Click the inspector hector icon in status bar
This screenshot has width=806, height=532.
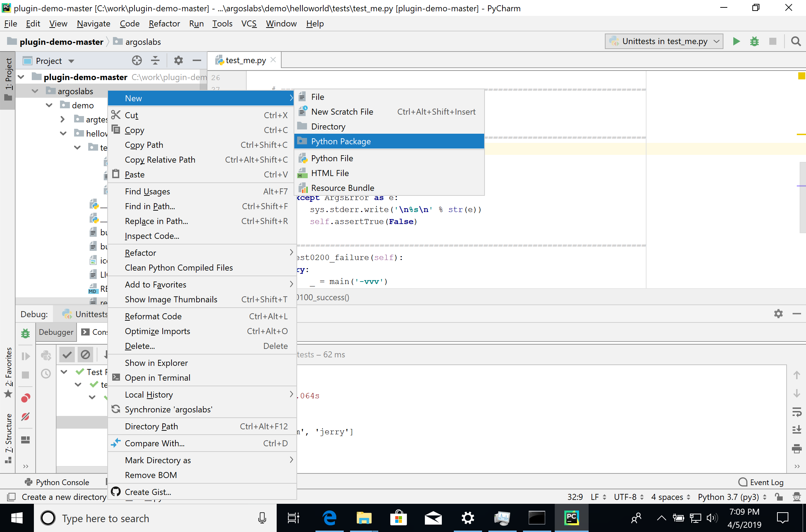coord(797,497)
